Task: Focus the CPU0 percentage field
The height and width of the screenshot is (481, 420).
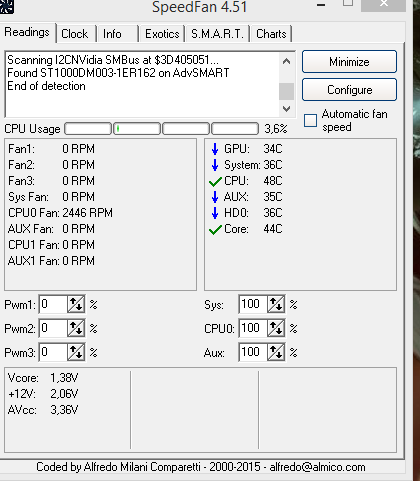Action: [x=253, y=328]
